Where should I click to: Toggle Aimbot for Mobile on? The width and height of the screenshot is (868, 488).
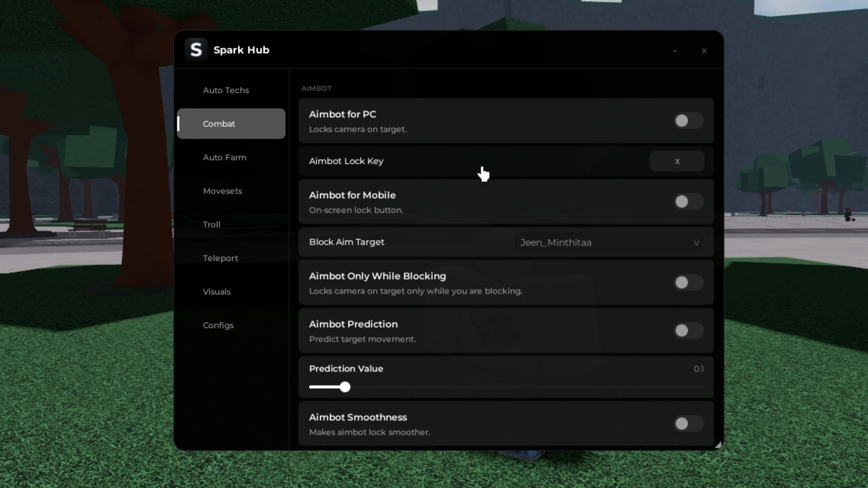pos(688,201)
